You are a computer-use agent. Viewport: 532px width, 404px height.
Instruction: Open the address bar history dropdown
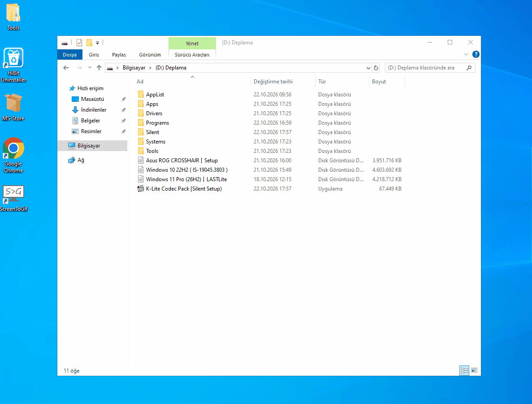tap(368, 68)
